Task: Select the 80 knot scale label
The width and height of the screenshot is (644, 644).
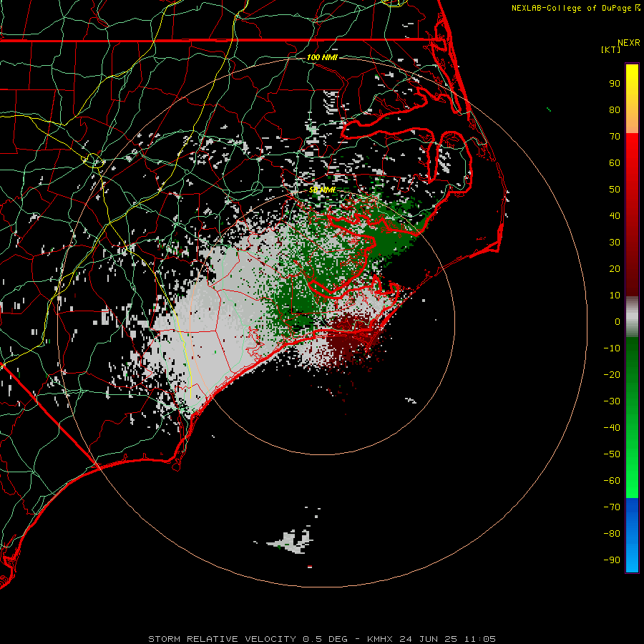Action: (x=615, y=110)
